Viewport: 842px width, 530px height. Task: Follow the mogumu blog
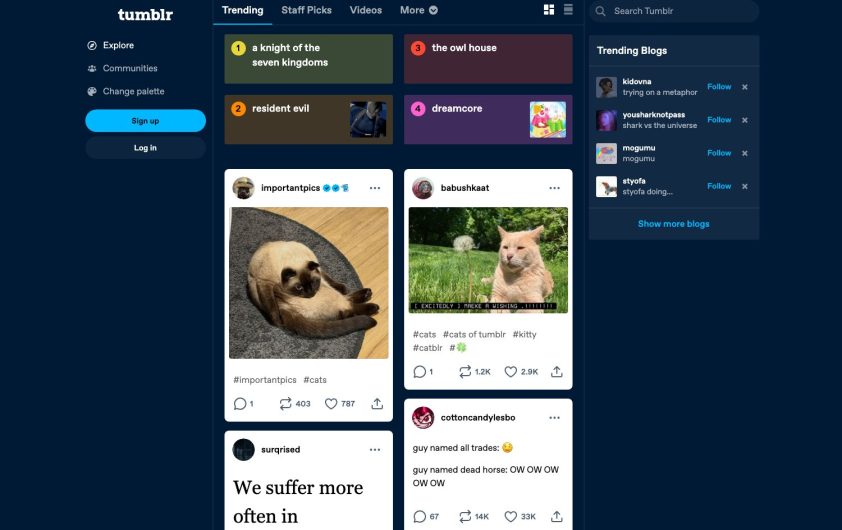[719, 153]
